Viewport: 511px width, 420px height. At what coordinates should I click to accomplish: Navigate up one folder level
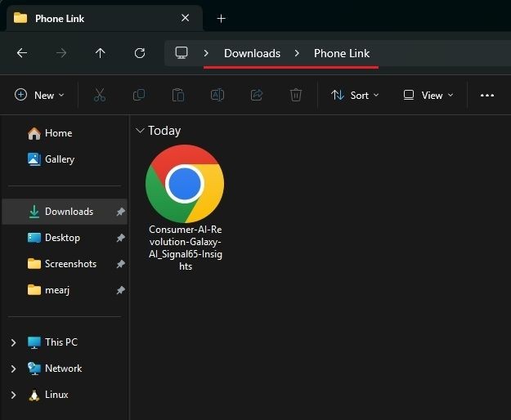click(101, 53)
